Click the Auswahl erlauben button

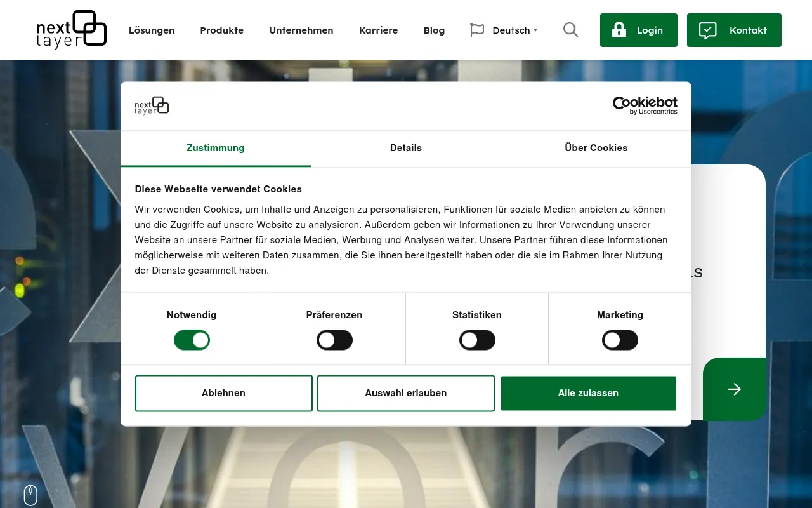pos(406,393)
